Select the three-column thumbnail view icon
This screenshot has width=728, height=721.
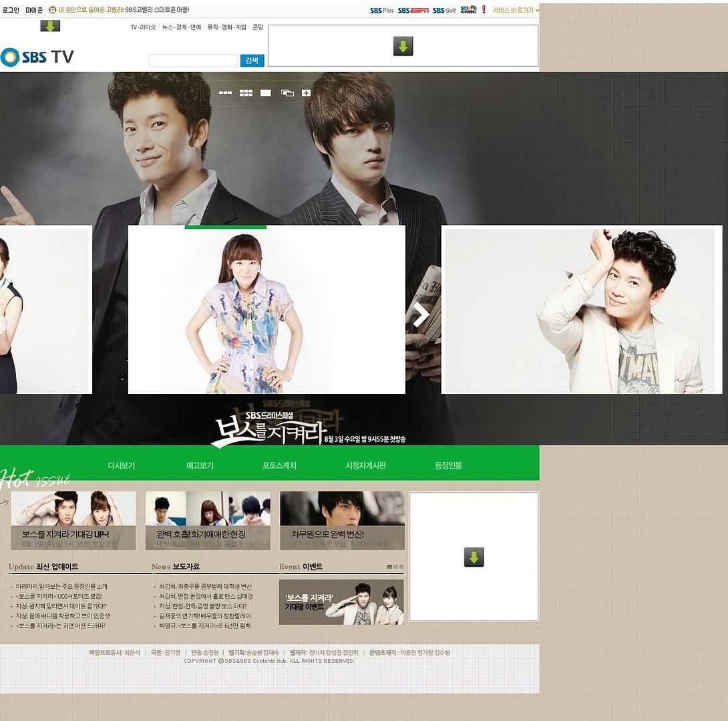click(225, 93)
